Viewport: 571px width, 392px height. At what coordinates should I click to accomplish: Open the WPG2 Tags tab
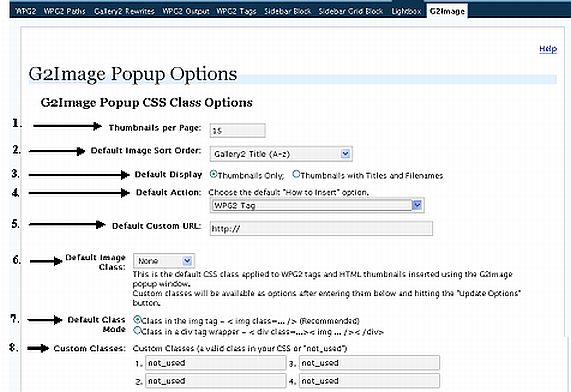(x=236, y=11)
